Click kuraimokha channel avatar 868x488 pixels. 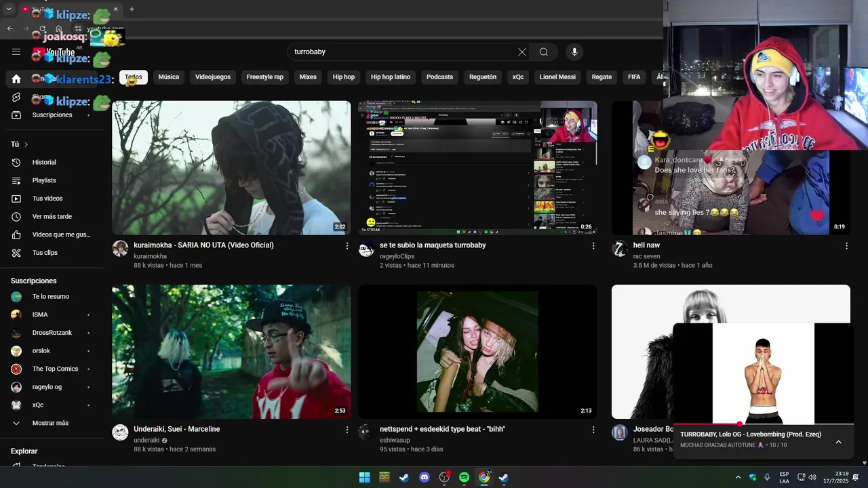point(120,249)
